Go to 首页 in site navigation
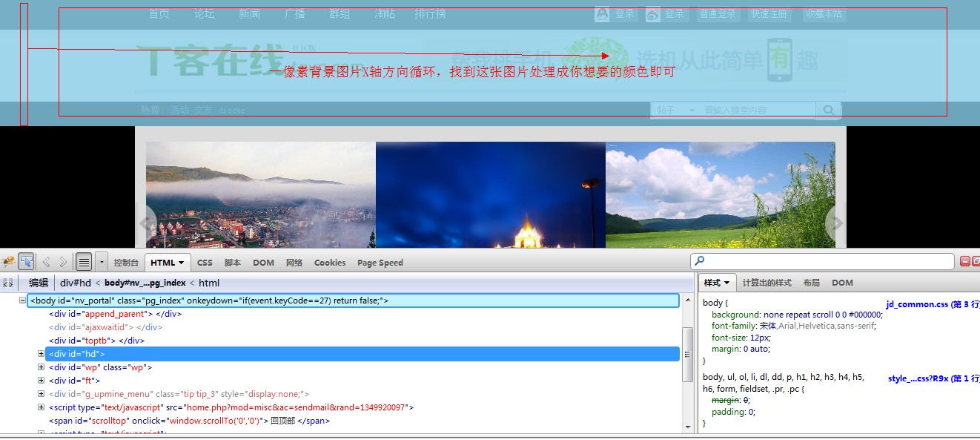The width and height of the screenshot is (980, 440). 159,14
